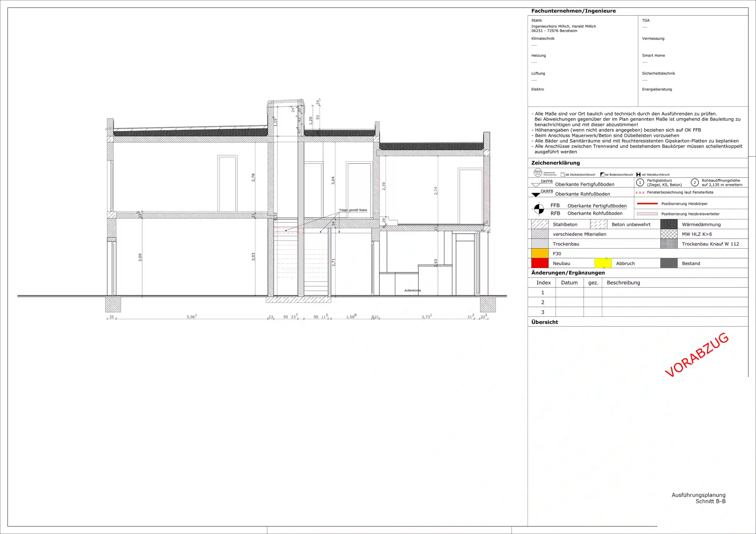Click the Außenküche room label
756x534 pixels.
(413, 291)
